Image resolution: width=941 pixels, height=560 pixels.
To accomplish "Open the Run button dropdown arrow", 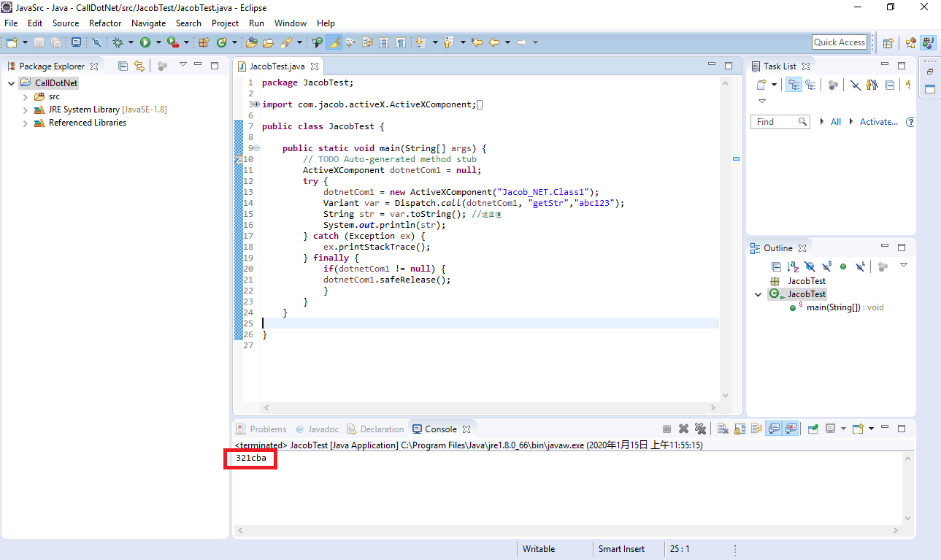I will click(x=158, y=43).
